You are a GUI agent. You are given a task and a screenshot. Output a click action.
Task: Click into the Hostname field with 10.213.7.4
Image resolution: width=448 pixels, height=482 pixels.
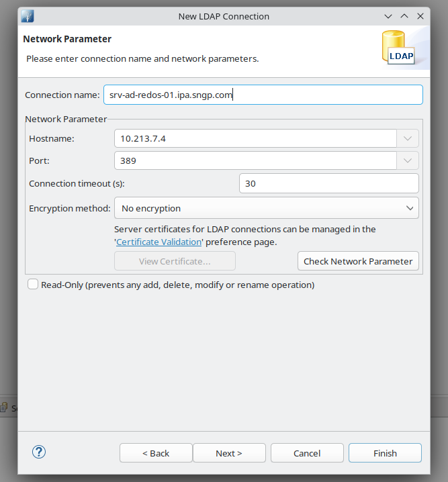(255, 139)
